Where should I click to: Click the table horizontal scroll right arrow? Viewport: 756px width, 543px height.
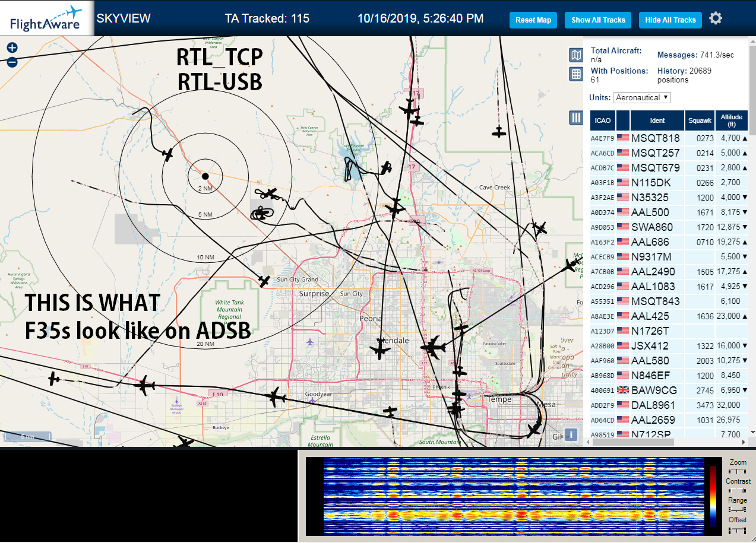(743, 442)
